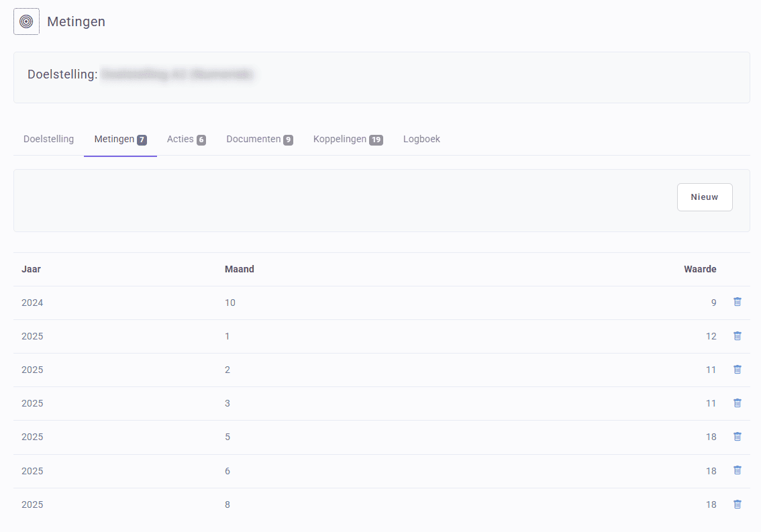
Task: Open the Acties tab
Action: click(x=187, y=140)
